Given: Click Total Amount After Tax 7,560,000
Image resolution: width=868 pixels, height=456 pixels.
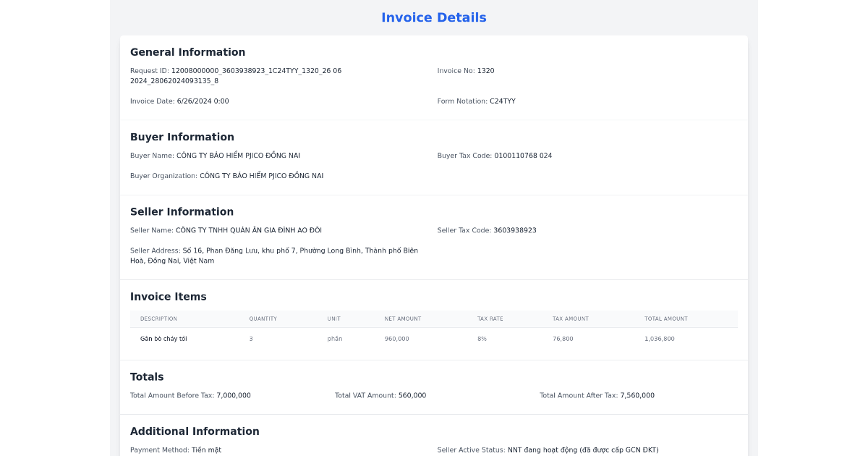Looking at the screenshot, I should tap(597, 395).
